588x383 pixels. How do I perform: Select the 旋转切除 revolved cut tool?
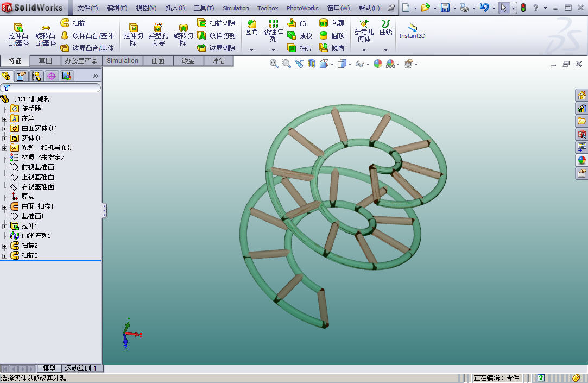pyautogui.click(x=183, y=35)
